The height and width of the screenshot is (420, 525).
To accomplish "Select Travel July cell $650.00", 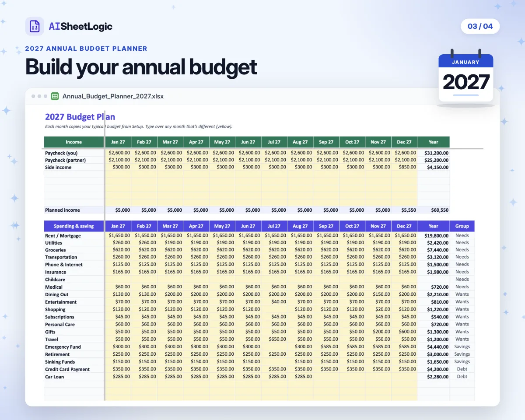I will pyautogui.click(x=274, y=339).
